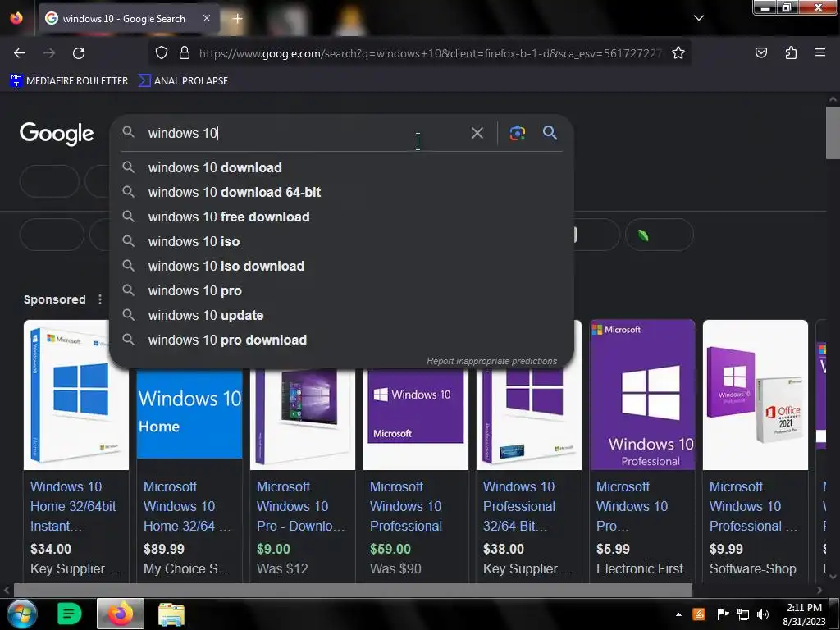Click the address bar URL
Image resolution: width=840 pixels, height=630 pixels.
[x=430, y=53]
